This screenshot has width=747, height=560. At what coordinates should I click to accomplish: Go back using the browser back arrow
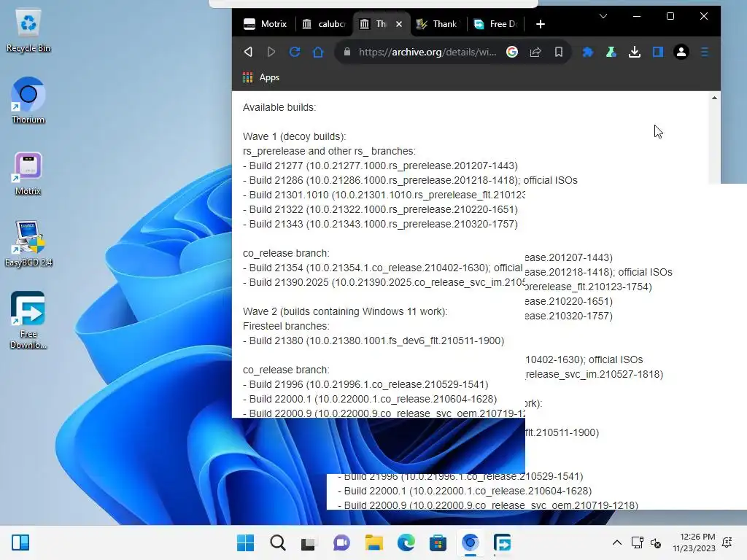[x=248, y=52]
